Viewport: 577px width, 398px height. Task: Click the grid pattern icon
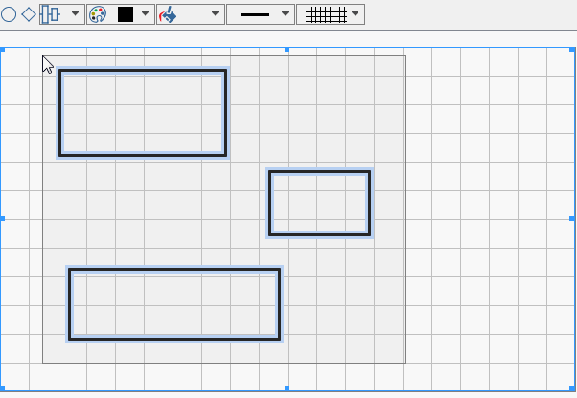point(326,15)
